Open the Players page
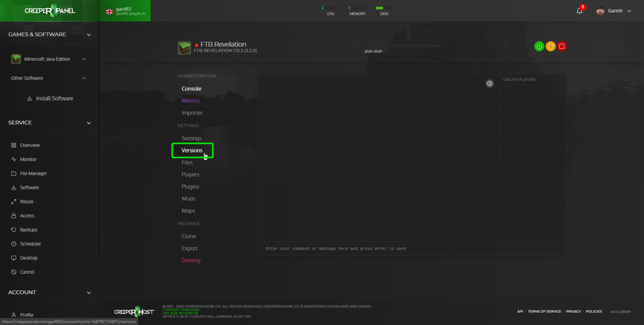Image resolution: width=644 pixels, height=325 pixels. pyautogui.click(x=190, y=174)
